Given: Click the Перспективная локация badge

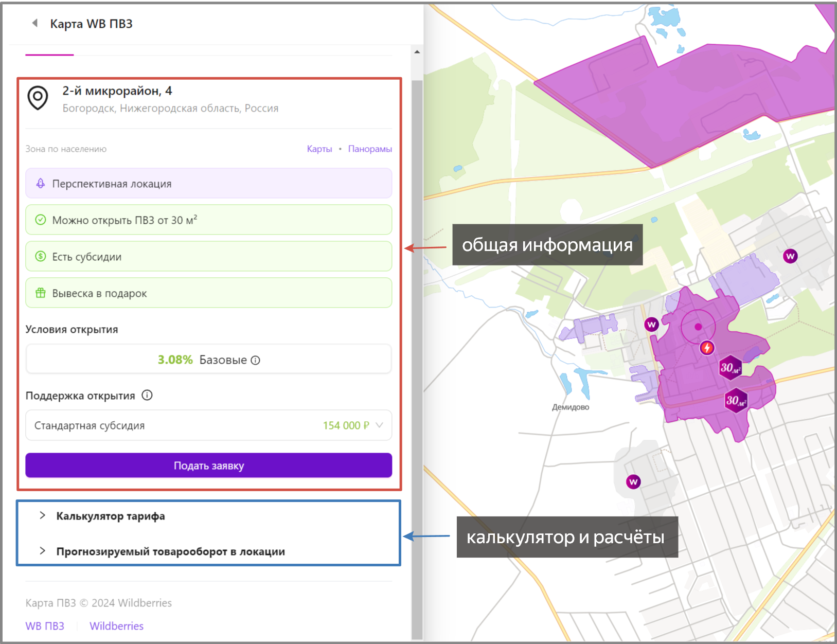Looking at the screenshot, I should click(x=209, y=183).
